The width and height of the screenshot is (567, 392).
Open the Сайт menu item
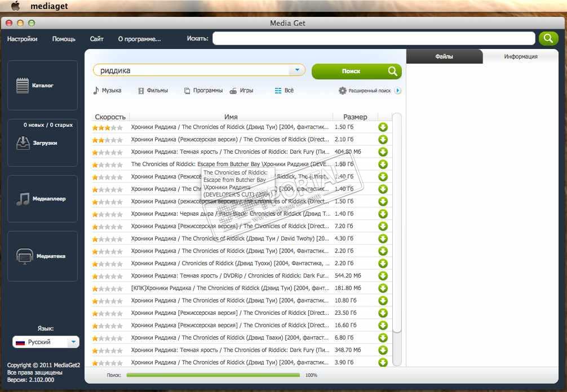96,39
